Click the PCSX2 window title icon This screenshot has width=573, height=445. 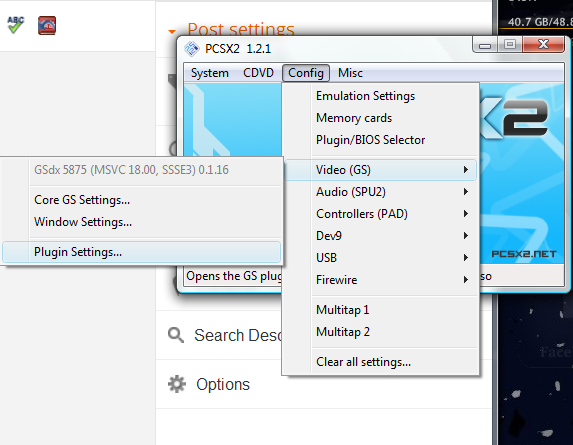tap(191, 49)
